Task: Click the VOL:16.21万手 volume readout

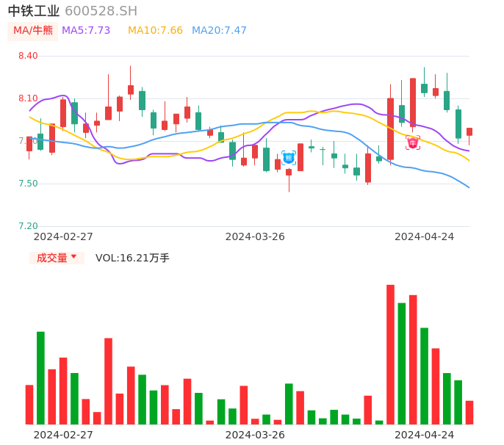Action: (132, 258)
